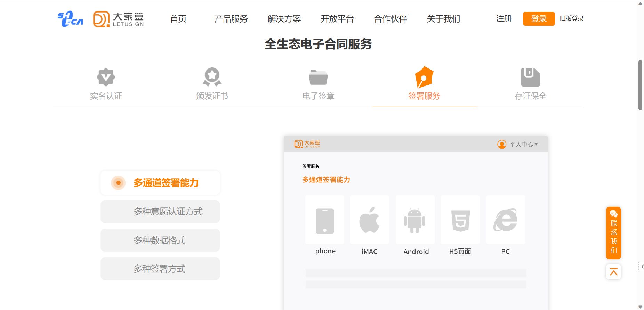644x310 pixels.
Task: Click the Internet Explorer PC icon
Action: click(x=506, y=220)
